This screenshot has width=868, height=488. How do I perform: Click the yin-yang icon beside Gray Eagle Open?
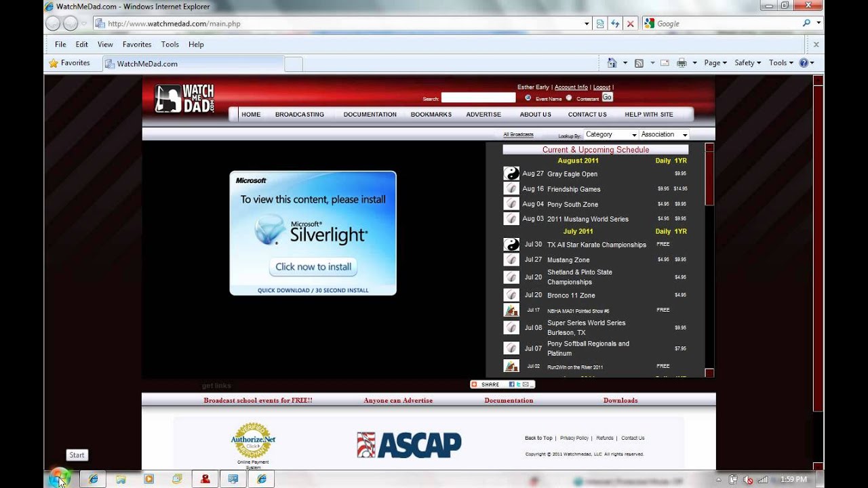click(x=511, y=174)
